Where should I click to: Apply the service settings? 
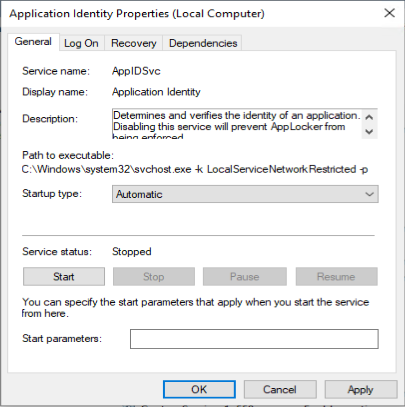coord(361,389)
